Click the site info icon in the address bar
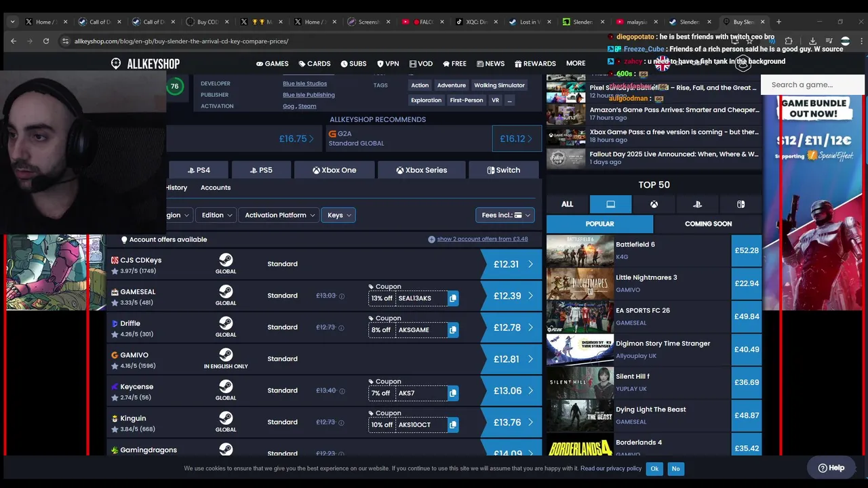This screenshot has width=868, height=488. (65, 41)
